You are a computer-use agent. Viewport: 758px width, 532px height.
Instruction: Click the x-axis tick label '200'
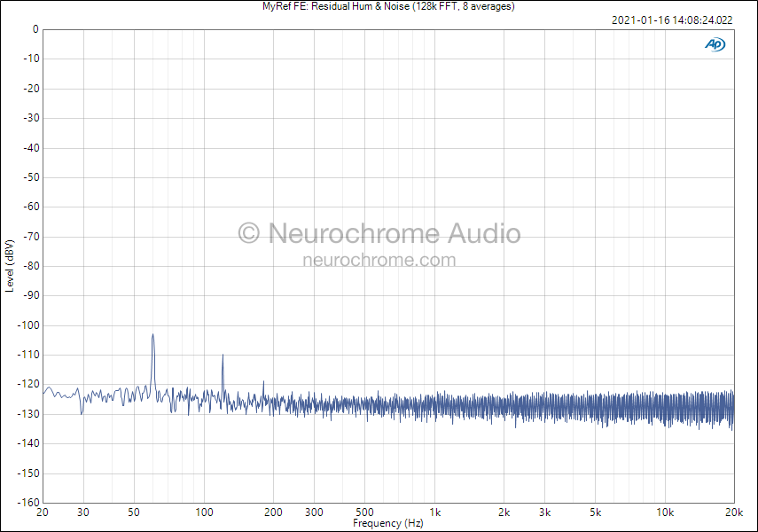click(x=273, y=512)
